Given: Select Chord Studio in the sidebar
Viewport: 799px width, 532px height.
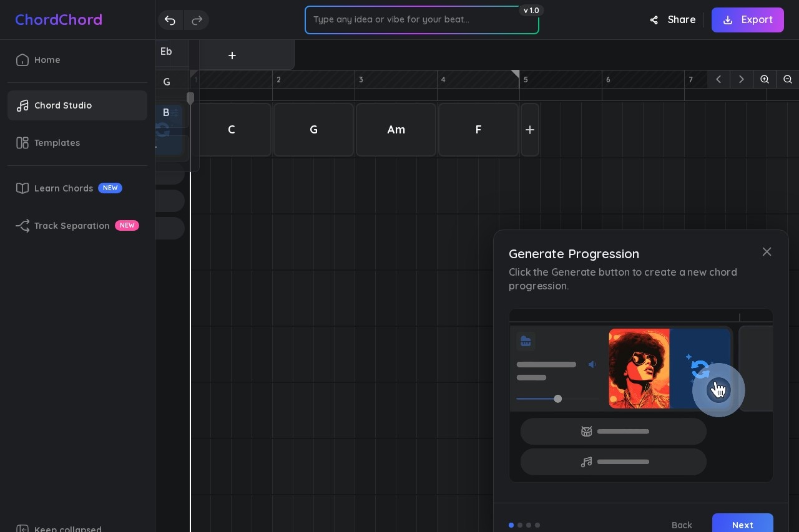Looking at the screenshot, I should click(x=77, y=105).
